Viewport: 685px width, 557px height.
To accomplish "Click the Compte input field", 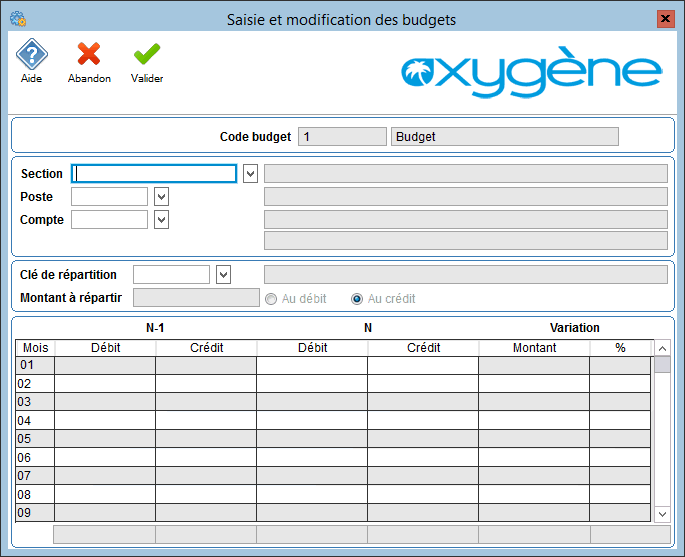I will [109, 220].
